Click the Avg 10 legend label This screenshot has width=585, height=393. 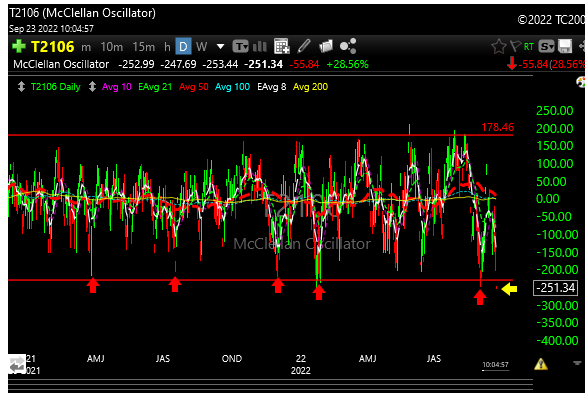pos(117,87)
